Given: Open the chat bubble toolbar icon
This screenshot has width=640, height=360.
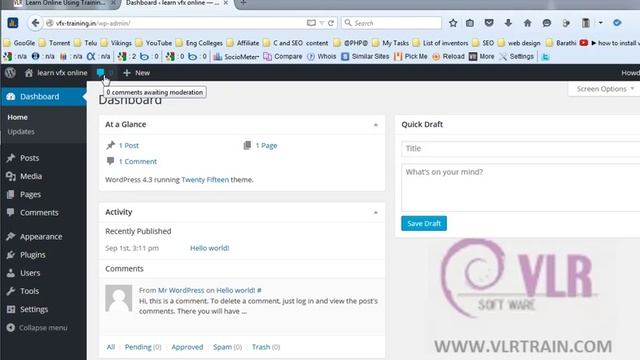Looking at the screenshot, I should 547,23.
